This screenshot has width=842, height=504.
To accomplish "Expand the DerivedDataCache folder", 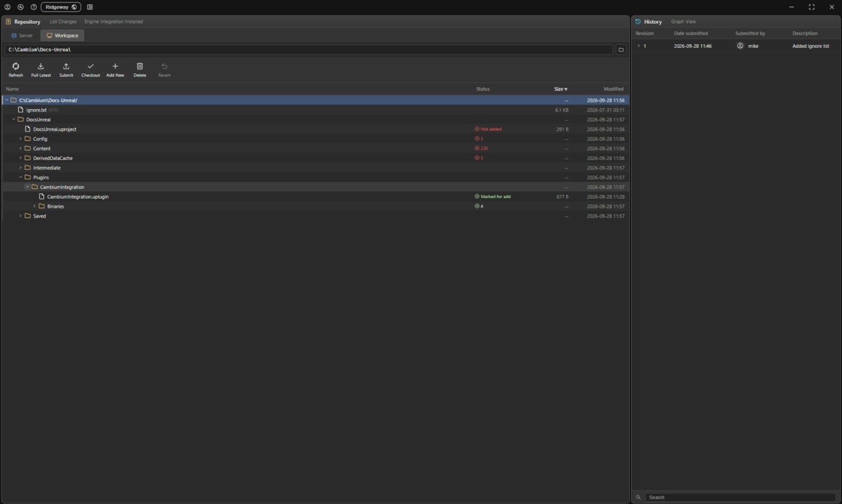I will 21,158.
